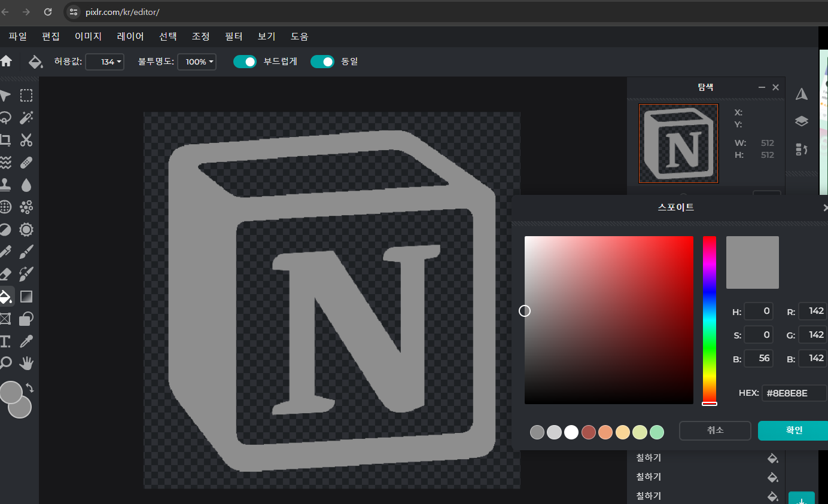Cancel the color picker with 취소
The height and width of the screenshot is (504, 828).
pyautogui.click(x=716, y=430)
